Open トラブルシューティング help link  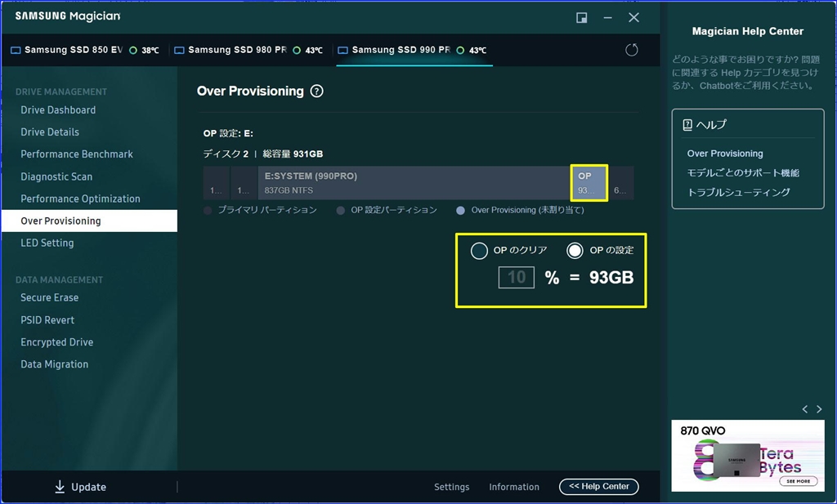738,192
